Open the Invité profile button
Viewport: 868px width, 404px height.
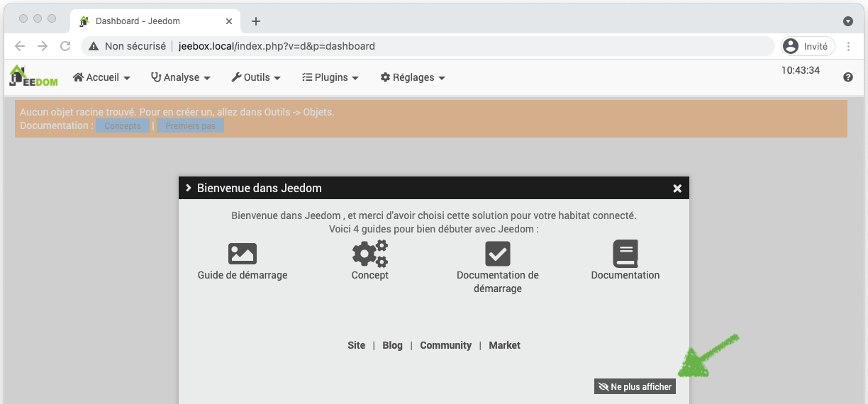(808, 46)
